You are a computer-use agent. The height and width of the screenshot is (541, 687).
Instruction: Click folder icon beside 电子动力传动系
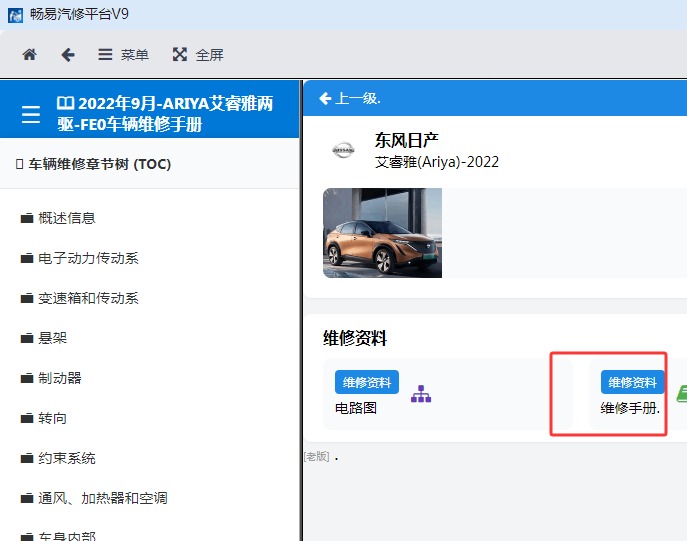pyautogui.click(x=27, y=258)
